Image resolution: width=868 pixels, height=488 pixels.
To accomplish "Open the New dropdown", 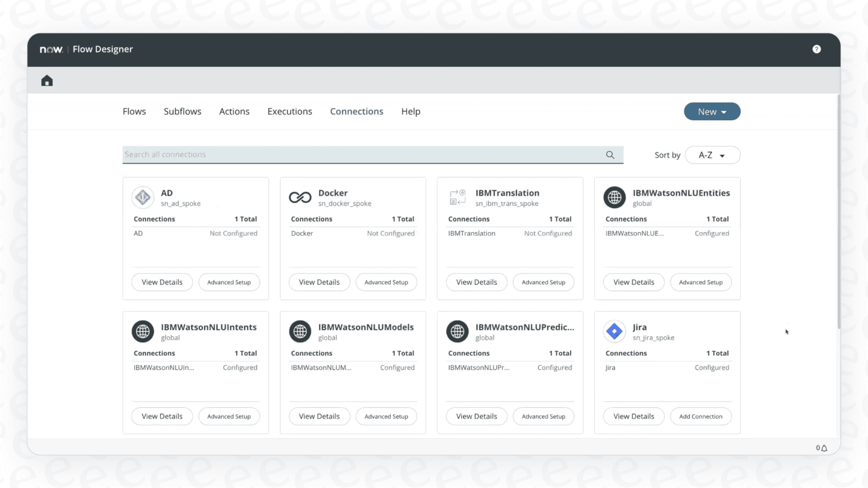I will pyautogui.click(x=712, y=111).
